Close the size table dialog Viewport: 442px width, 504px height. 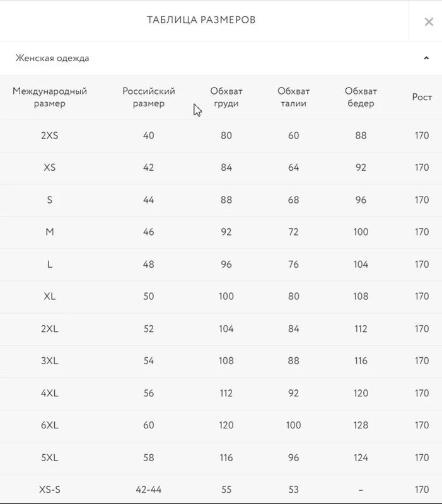(429, 21)
